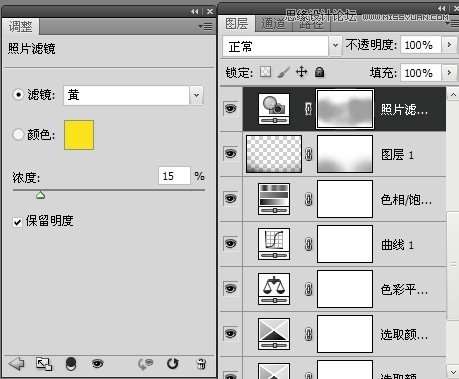Switch to the 图层 tab
459x379 pixels.
[x=237, y=23]
